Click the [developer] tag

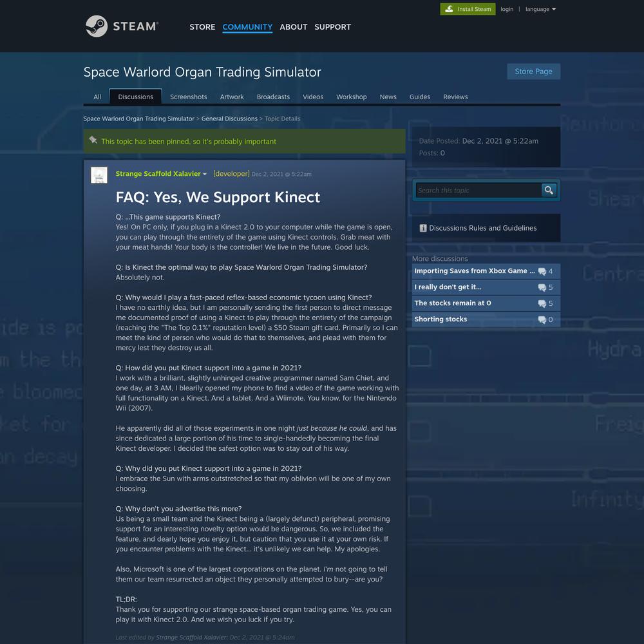pyautogui.click(x=231, y=174)
